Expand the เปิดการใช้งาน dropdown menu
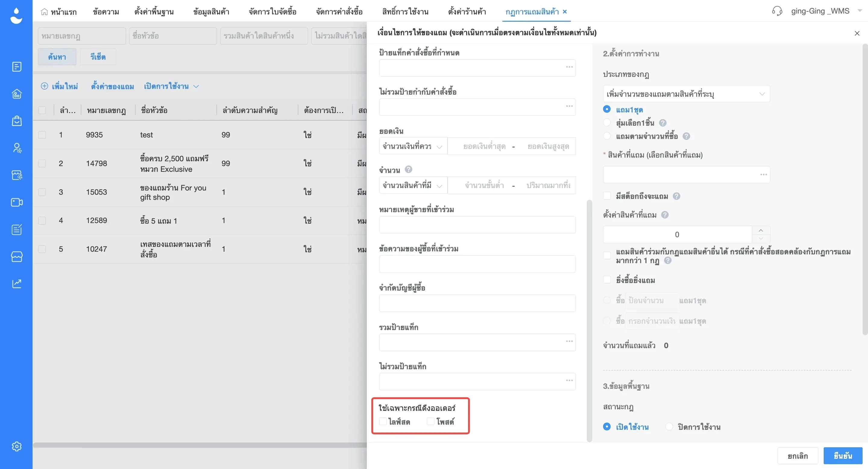The image size is (868, 469). (x=171, y=86)
